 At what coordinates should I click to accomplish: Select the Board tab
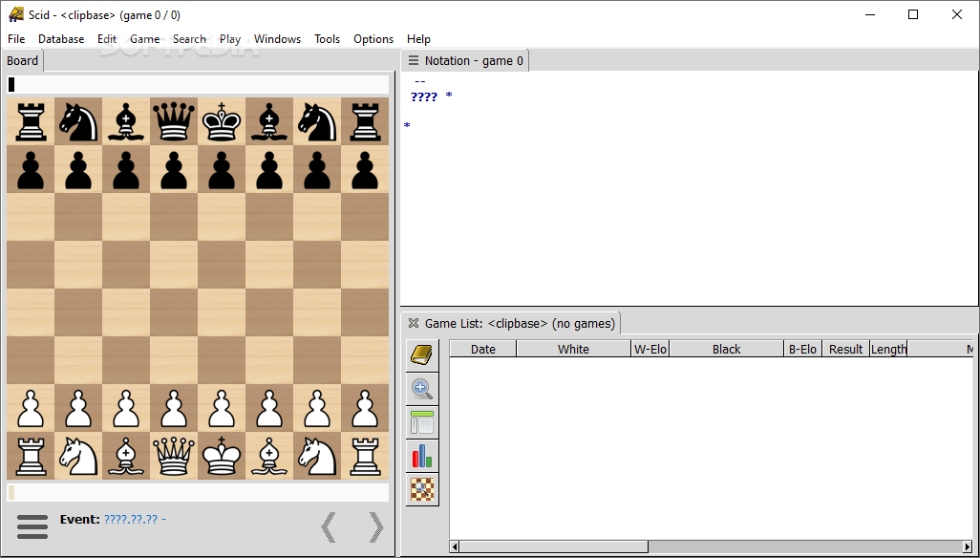(x=23, y=60)
